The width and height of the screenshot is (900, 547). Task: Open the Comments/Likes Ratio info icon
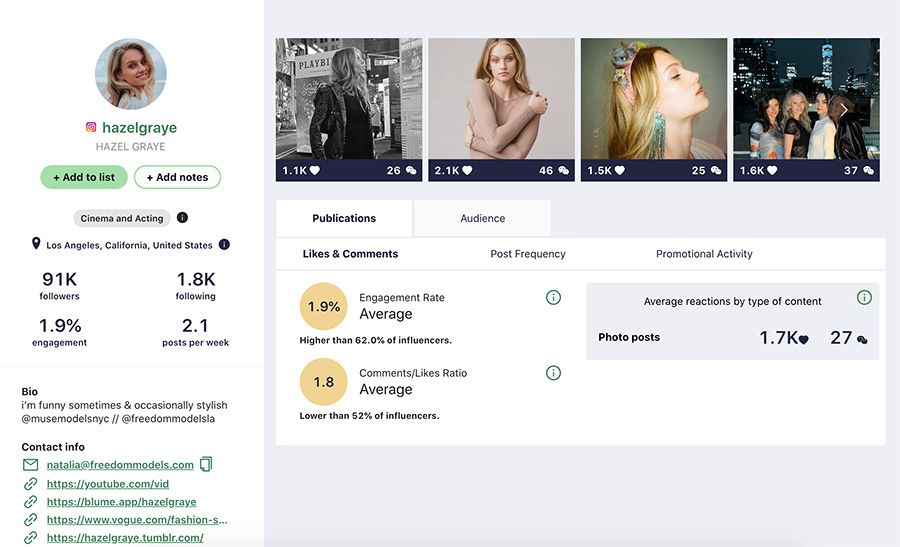click(553, 373)
